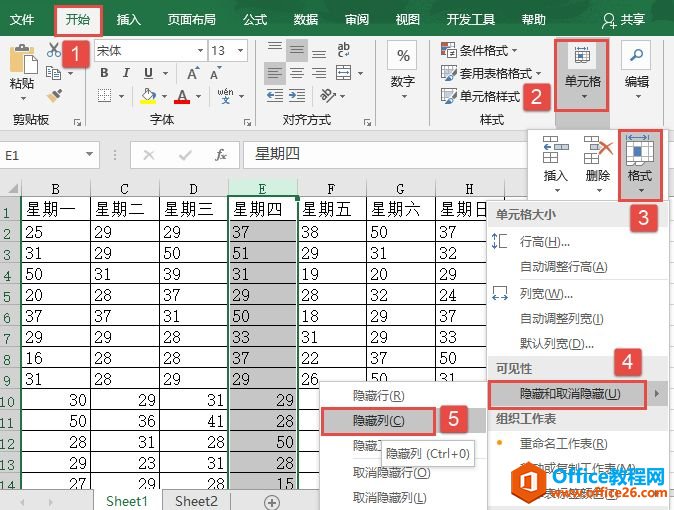674x510 pixels.
Task: Select the Format Painter brush
Action: 54,95
